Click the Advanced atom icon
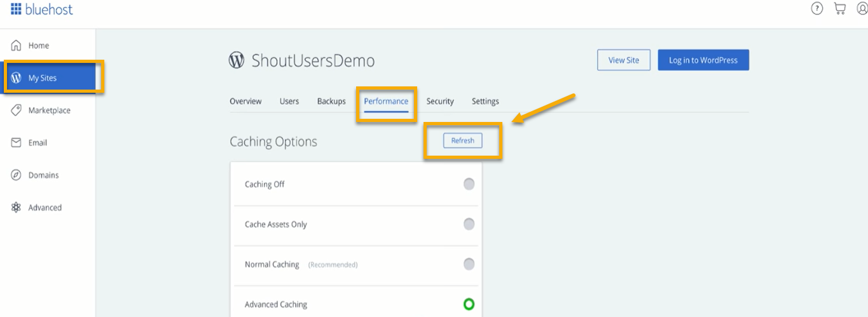868x317 pixels. 17,207
